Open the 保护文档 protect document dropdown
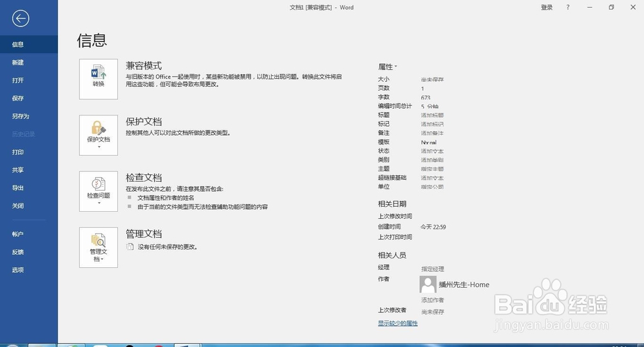The image size is (644, 347). (99, 135)
